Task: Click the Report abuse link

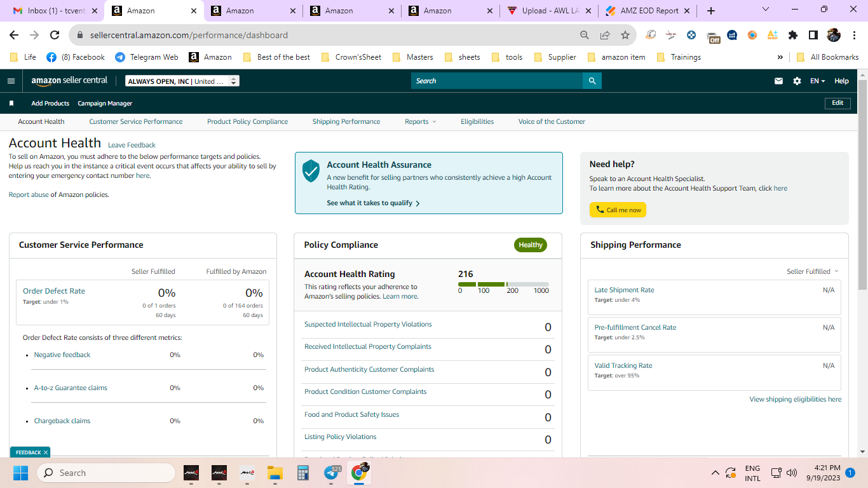Action: point(29,194)
